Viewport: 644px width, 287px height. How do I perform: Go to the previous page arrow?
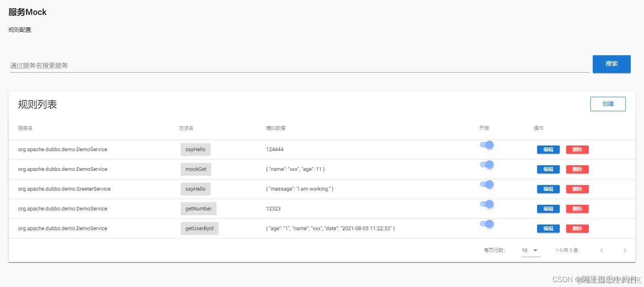tap(601, 250)
